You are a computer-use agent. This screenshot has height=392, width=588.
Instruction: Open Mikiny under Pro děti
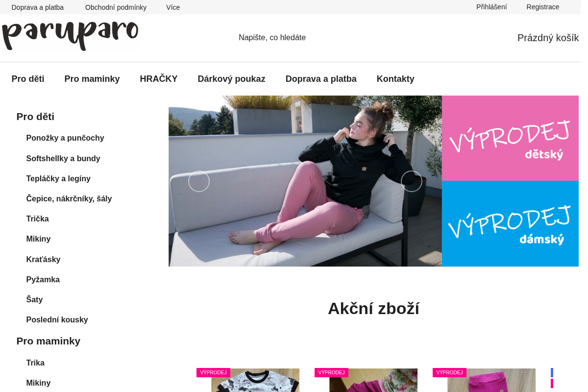(38, 239)
